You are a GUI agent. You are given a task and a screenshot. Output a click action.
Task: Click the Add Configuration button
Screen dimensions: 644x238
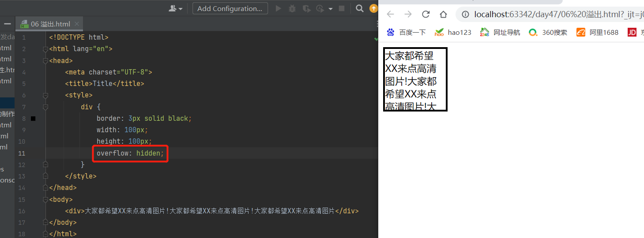coord(230,8)
